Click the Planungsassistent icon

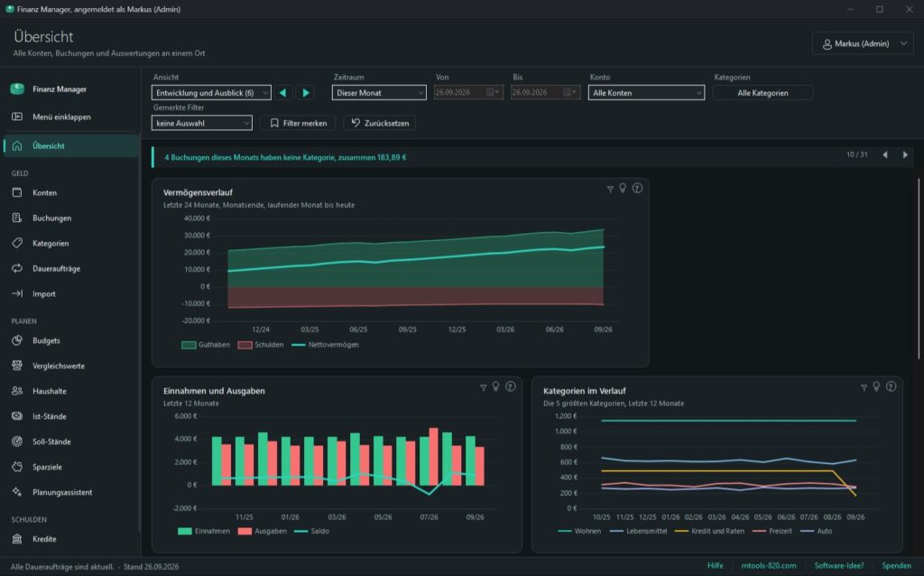[x=17, y=492]
